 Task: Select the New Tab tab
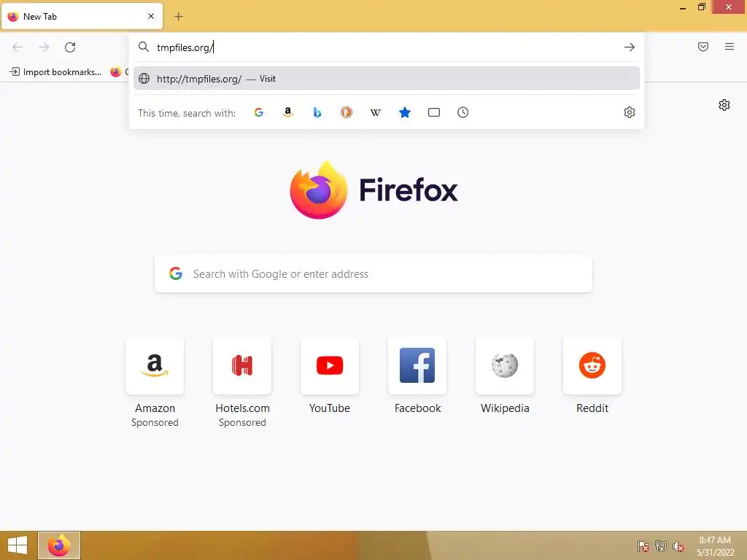pos(82,17)
